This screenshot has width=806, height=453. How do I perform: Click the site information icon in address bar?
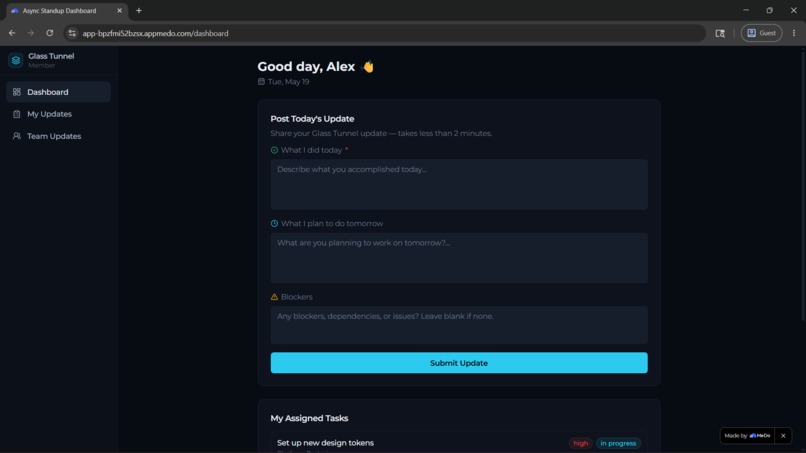pos(72,33)
